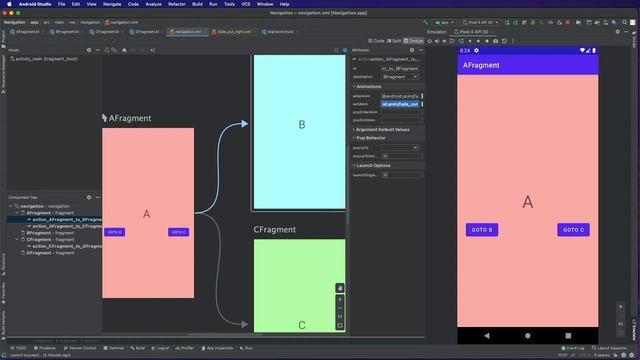Switch to the navigation.xml editor tab
Viewport: 640px width, 360px height.
(x=187, y=31)
